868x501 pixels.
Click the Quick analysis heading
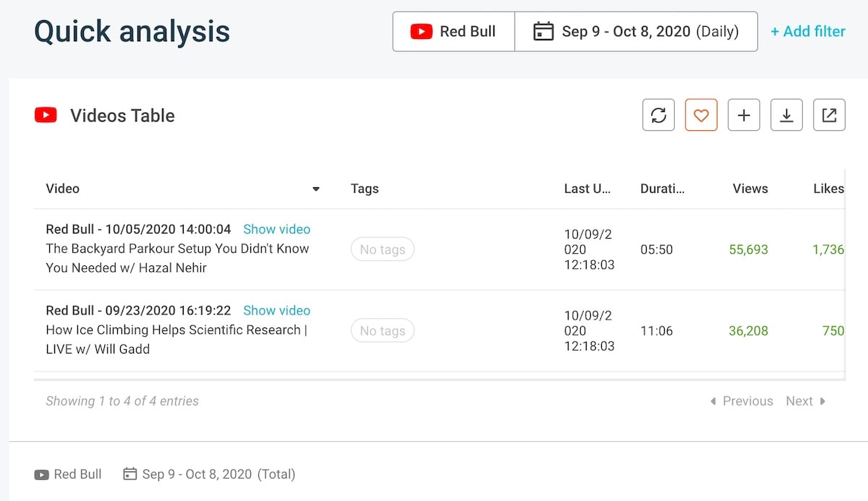click(x=132, y=31)
